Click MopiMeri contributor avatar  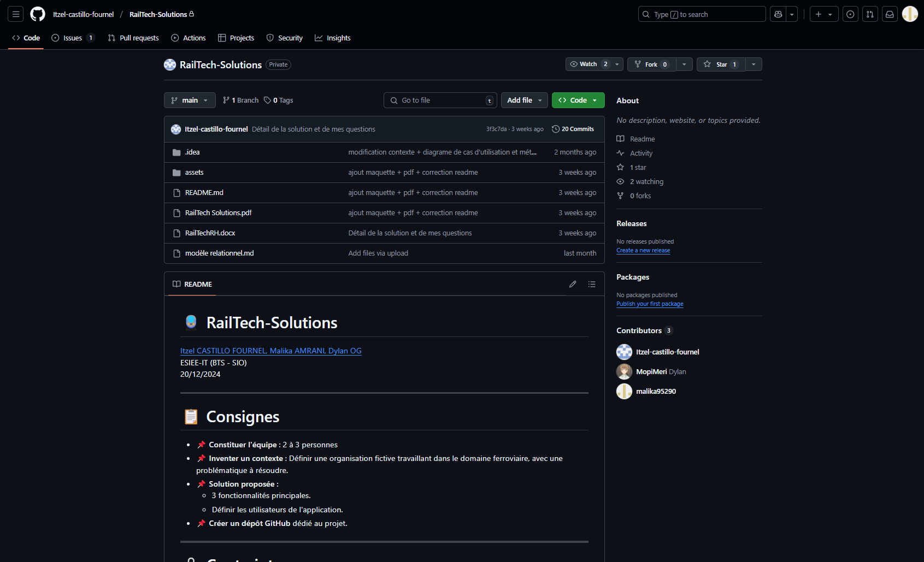click(x=624, y=371)
